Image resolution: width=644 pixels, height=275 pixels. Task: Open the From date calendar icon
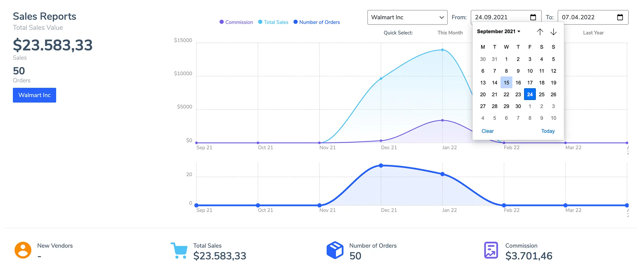point(533,17)
